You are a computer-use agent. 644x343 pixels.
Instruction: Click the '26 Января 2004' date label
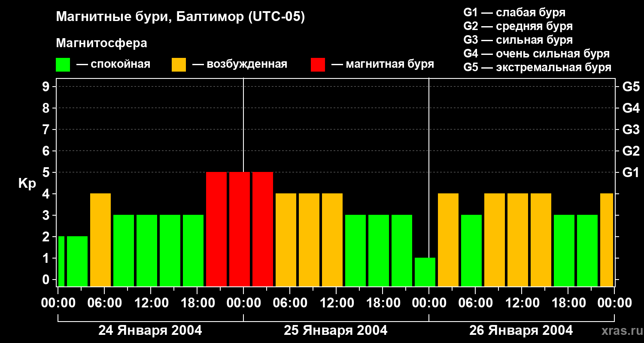click(521, 331)
